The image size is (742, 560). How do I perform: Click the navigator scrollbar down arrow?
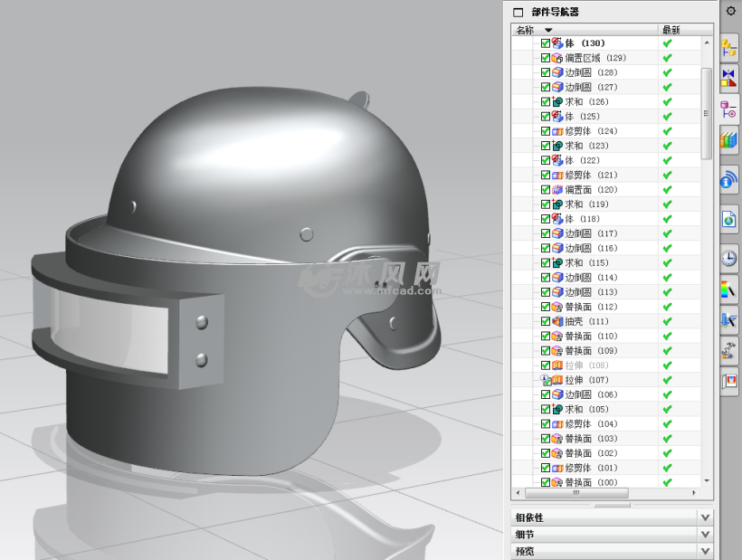point(707,481)
